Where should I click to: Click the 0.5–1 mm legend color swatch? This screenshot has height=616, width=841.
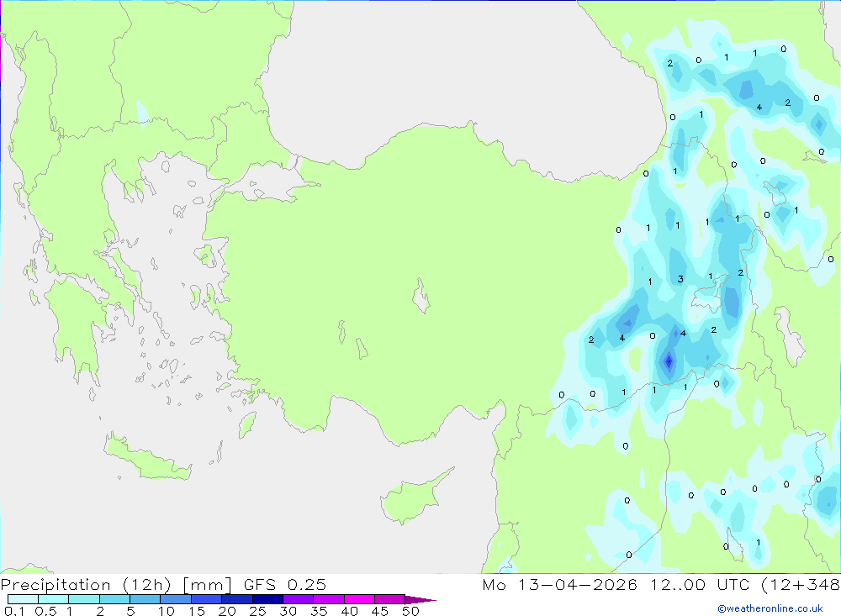pos(54,599)
